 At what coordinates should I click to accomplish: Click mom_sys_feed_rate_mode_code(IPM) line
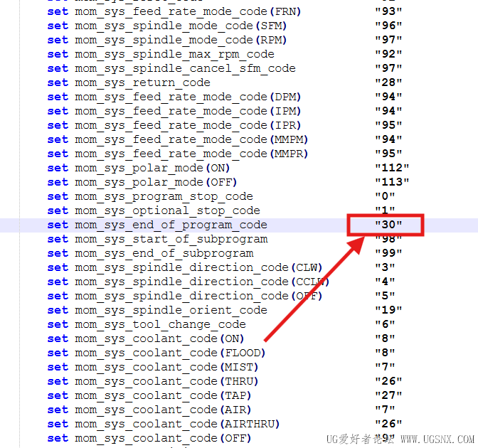174,111
